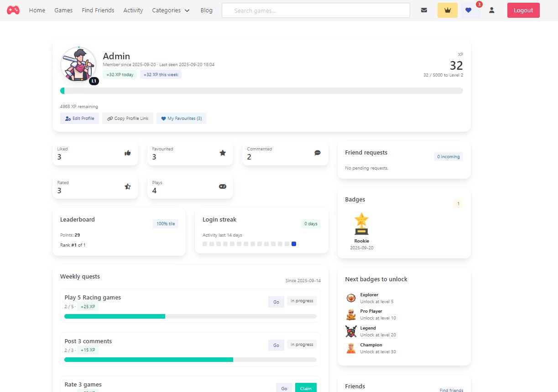Click the blue activity day square

pos(294,244)
